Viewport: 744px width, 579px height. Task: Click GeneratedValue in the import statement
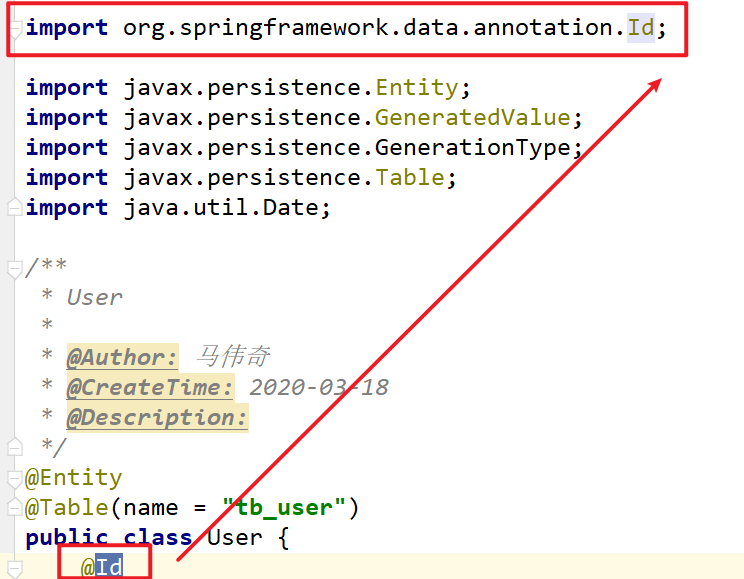coord(472,118)
